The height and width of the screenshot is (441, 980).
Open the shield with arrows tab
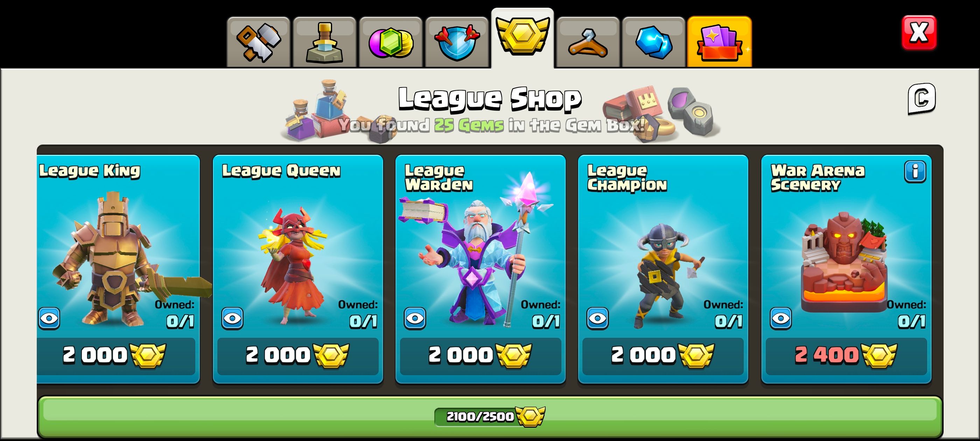pos(457,42)
